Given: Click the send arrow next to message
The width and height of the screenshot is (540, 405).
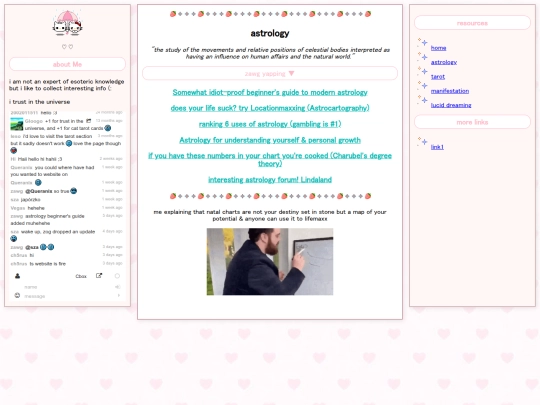Looking at the screenshot, I should [x=118, y=295].
